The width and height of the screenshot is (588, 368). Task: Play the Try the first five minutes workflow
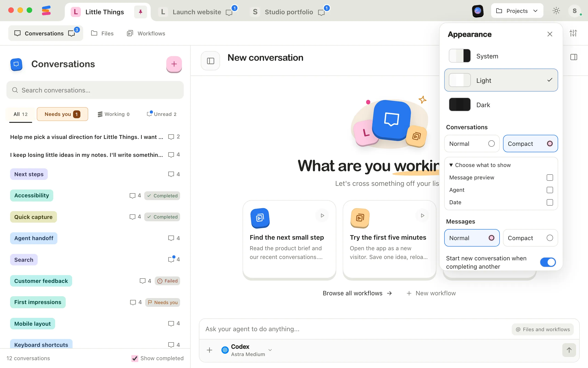[422, 216]
